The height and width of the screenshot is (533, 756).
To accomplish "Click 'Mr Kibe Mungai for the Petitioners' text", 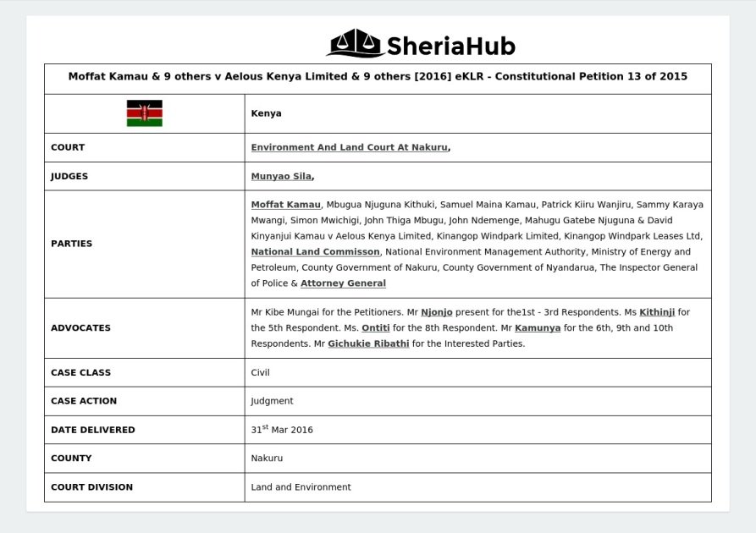I will tap(326, 312).
